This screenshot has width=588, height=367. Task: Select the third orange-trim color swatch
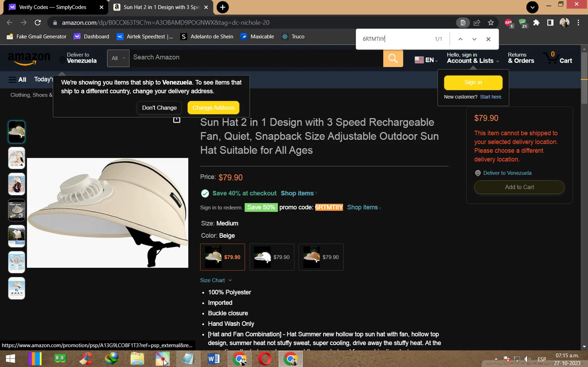coord(321,257)
